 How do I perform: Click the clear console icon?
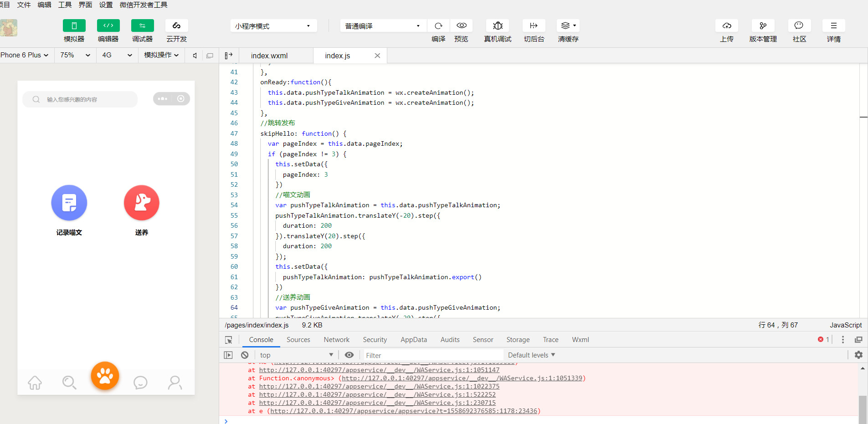245,355
